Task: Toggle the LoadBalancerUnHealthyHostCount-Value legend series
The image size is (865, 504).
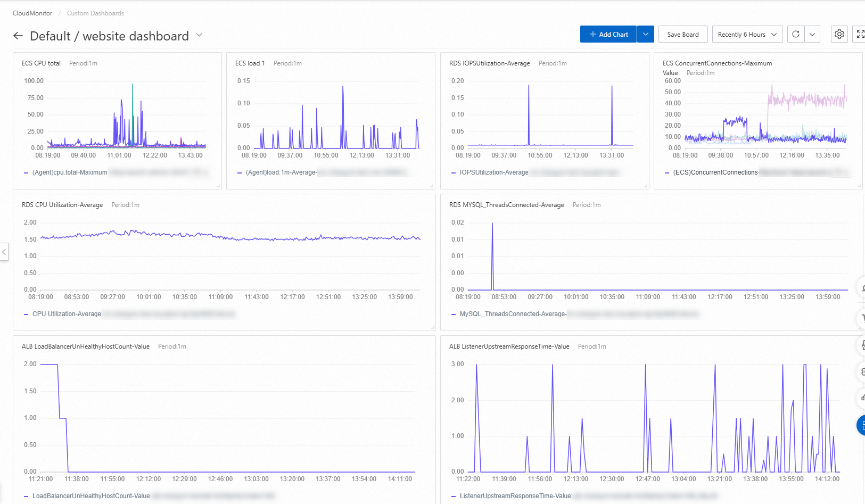Action: coord(90,495)
